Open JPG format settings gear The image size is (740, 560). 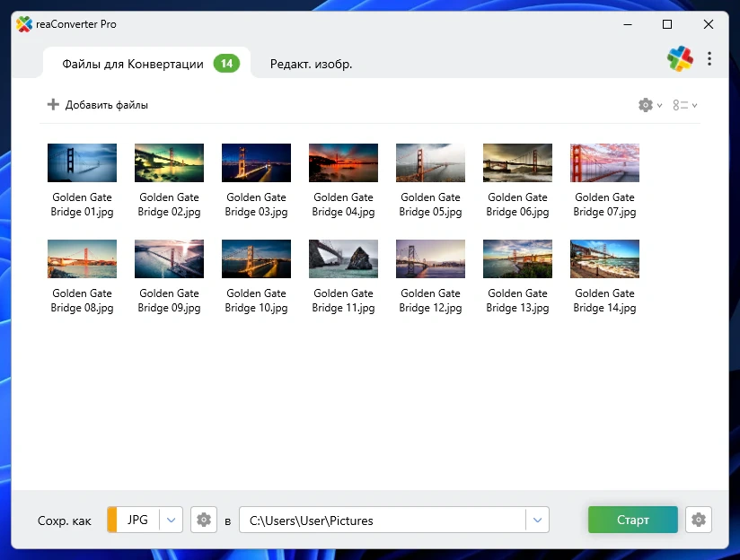pyautogui.click(x=204, y=520)
